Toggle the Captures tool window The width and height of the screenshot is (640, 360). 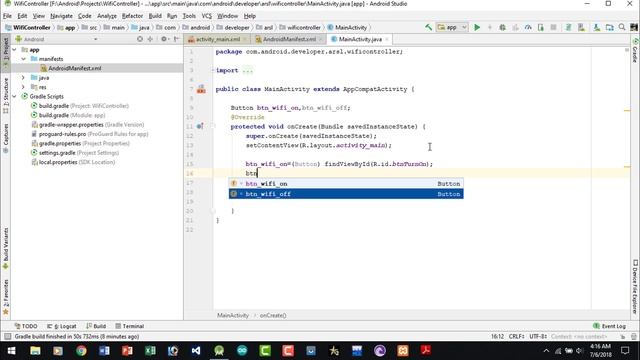[x=6, y=138]
